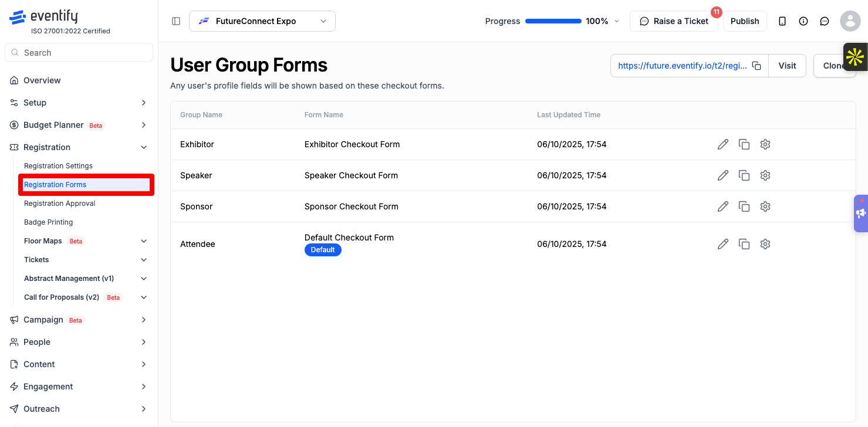Edit the Sponsor Checkout Form pencil icon
This screenshot has height=427, width=868.
point(723,206)
